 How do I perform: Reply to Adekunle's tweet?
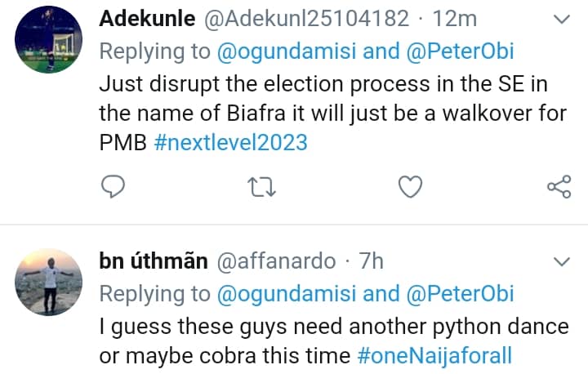(111, 187)
